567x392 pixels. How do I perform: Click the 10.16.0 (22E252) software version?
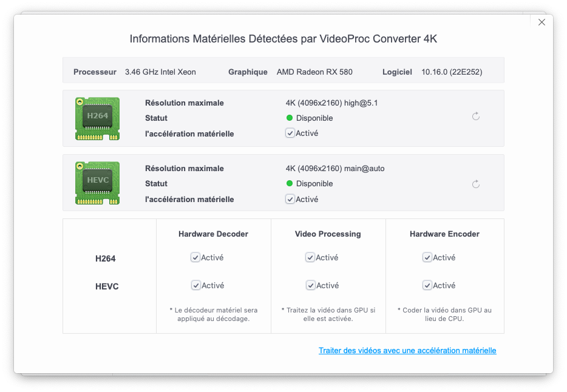(452, 72)
